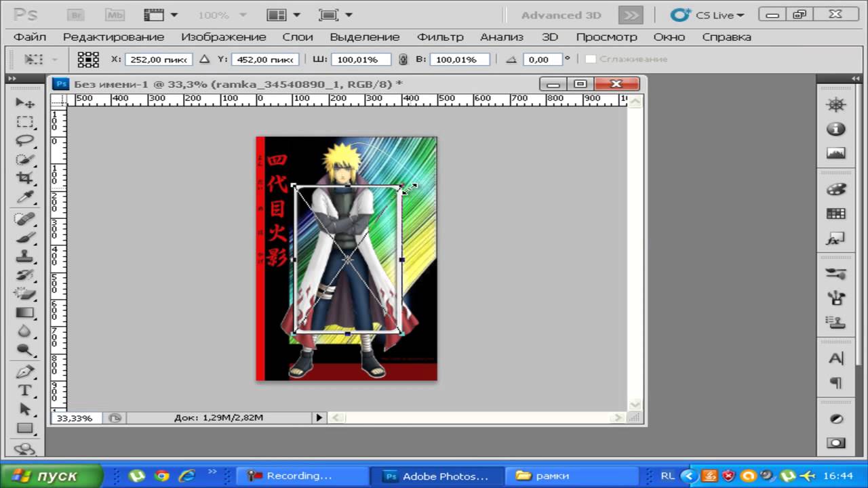This screenshot has height=488, width=868.
Task: Click the X position input field
Action: 159,60
